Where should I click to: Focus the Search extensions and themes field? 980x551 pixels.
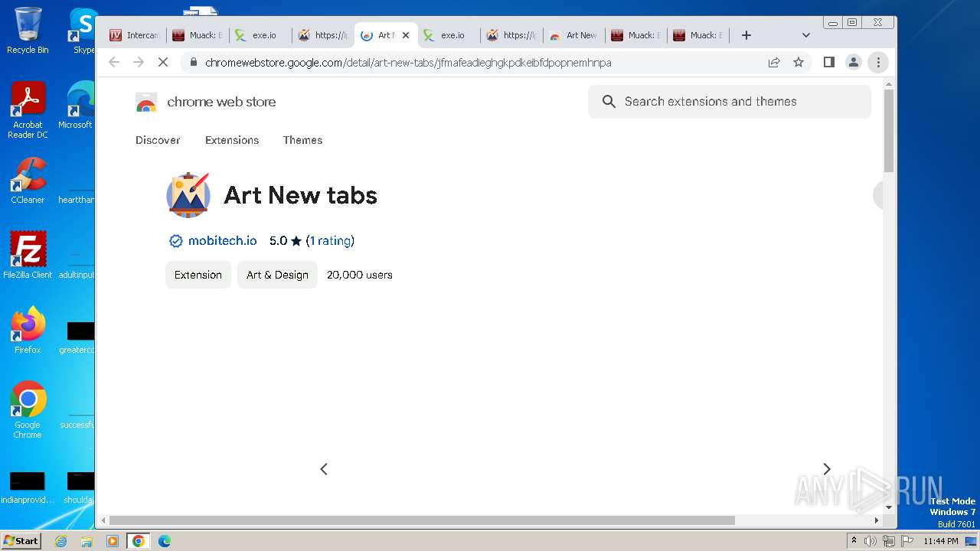click(x=729, y=101)
